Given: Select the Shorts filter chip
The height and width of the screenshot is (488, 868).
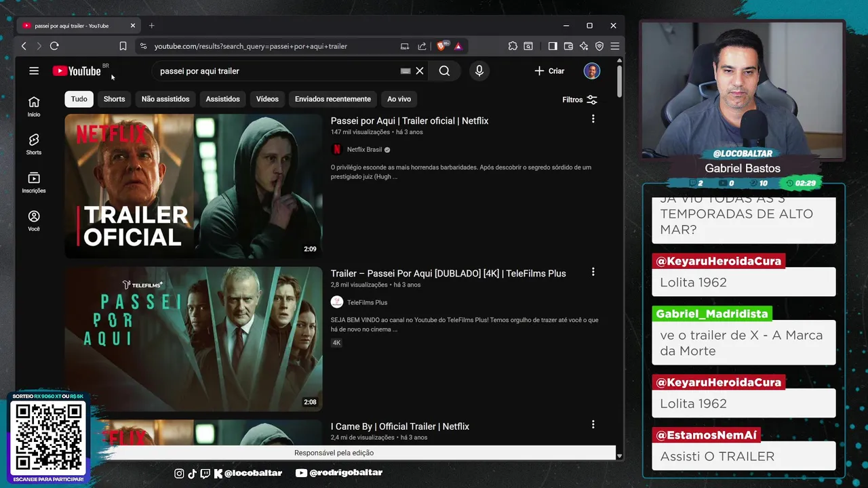Looking at the screenshot, I should (114, 99).
